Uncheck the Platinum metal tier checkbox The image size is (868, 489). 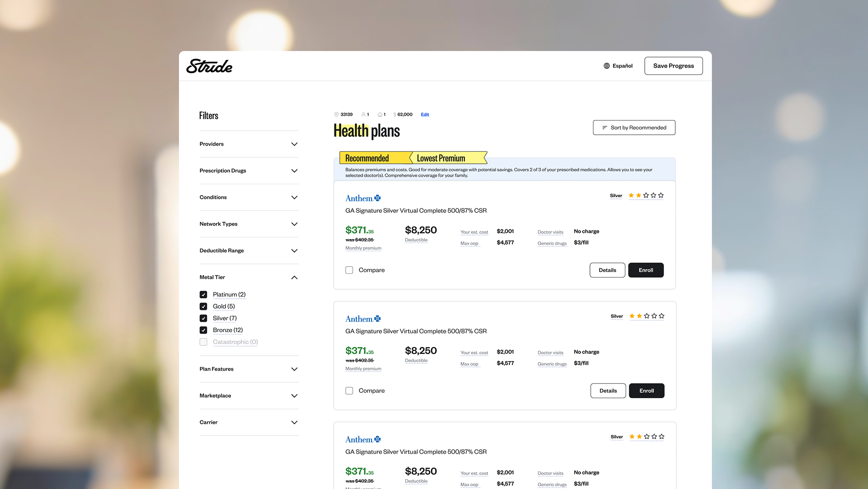(x=203, y=295)
